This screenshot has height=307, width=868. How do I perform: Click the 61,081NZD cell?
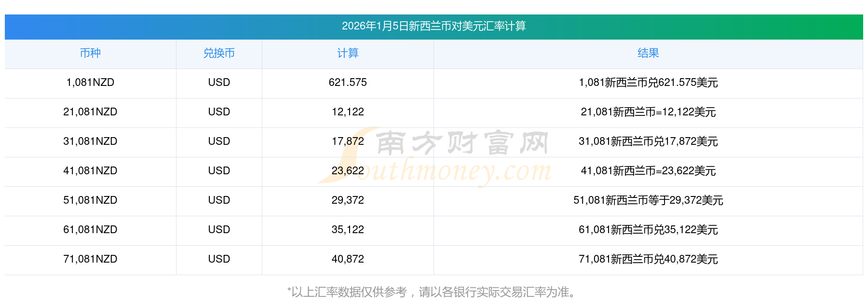pos(90,230)
